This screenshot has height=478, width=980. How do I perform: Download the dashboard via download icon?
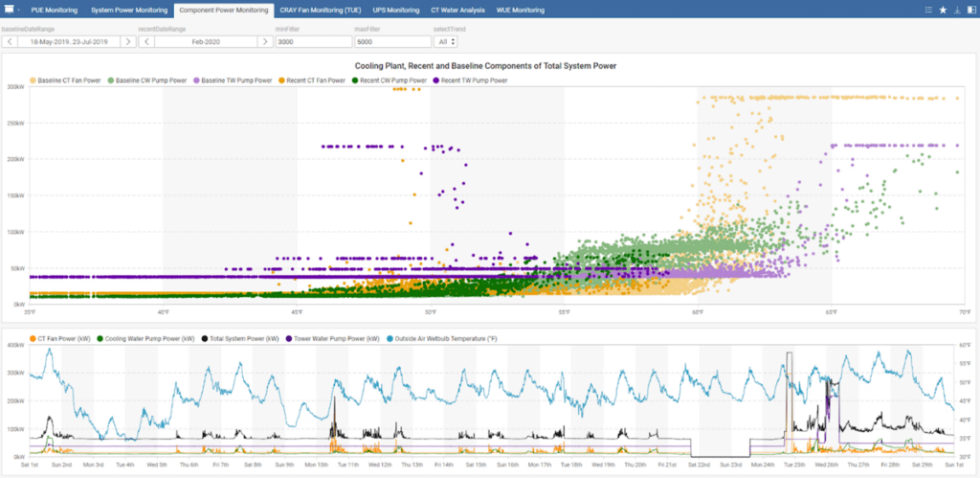(957, 10)
